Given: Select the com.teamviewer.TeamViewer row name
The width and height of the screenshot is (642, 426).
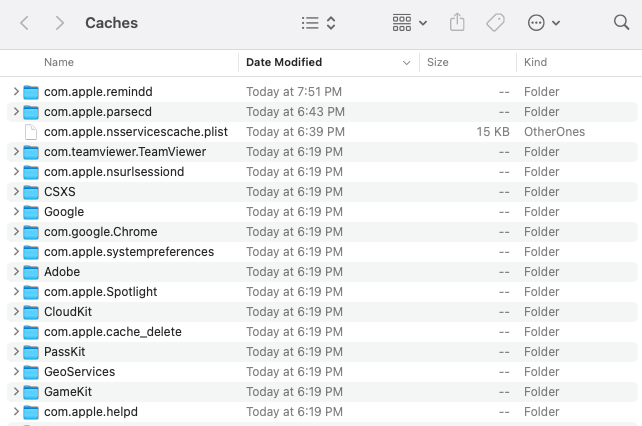Looking at the screenshot, I should [125, 152].
